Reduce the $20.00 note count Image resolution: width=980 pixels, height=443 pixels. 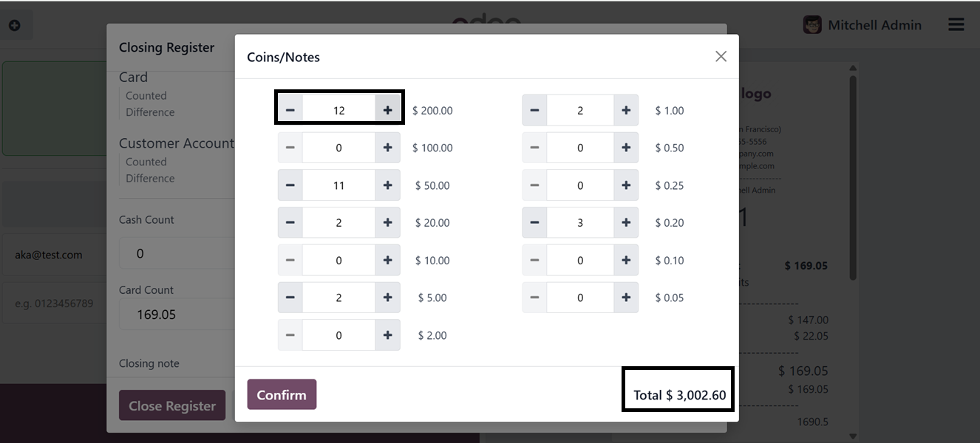tap(290, 223)
